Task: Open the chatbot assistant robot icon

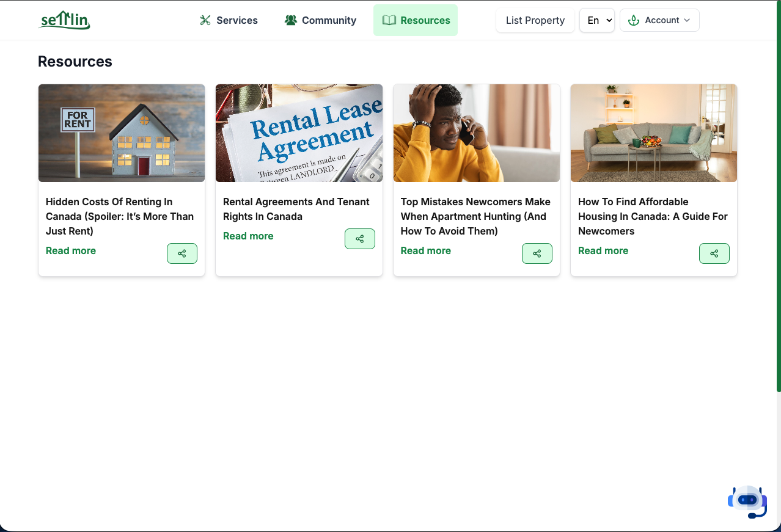Action: click(747, 501)
